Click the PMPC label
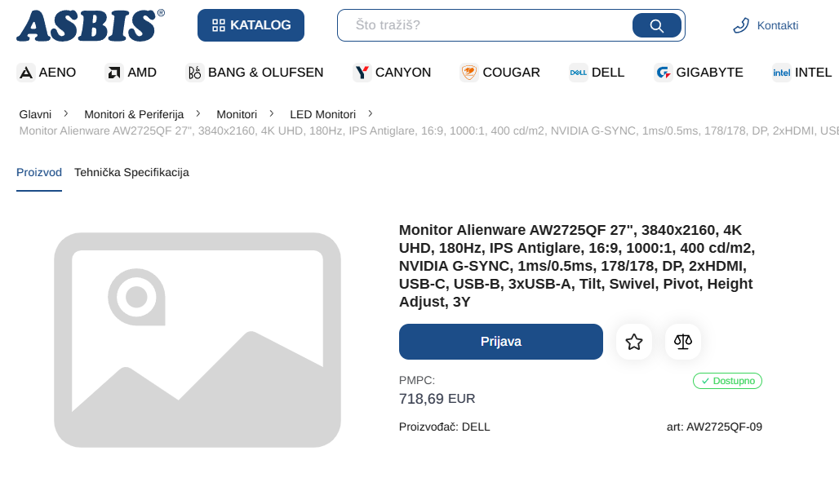The width and height of the screenshot is (839, 504). (x=417, y=381)
